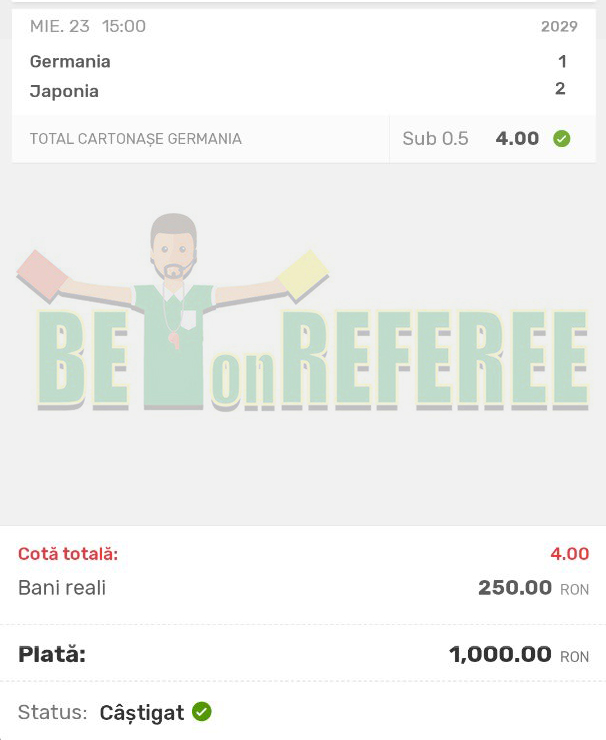The width and height of the screenshot is (606, 740).
Task: Select the Japonia team name
Action: (x=64, y=91)
